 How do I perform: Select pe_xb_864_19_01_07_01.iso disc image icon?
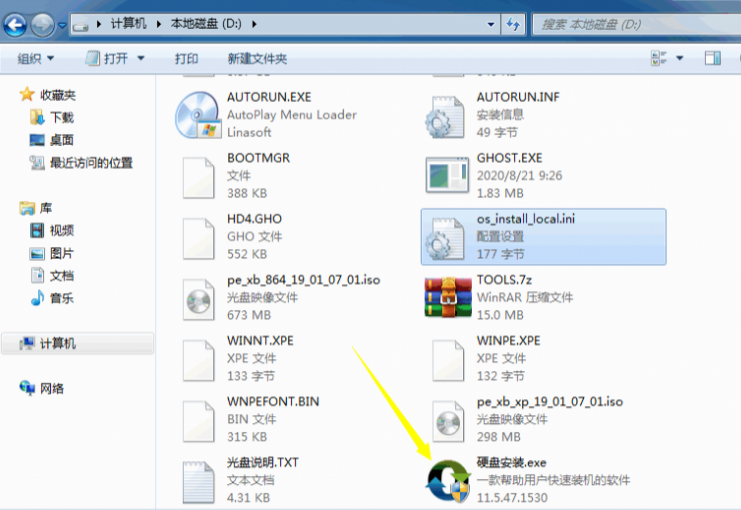tap(198, 300)
